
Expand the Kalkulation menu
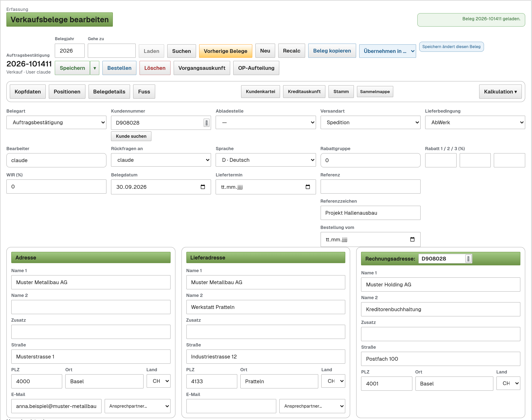(x=500, y=92)
